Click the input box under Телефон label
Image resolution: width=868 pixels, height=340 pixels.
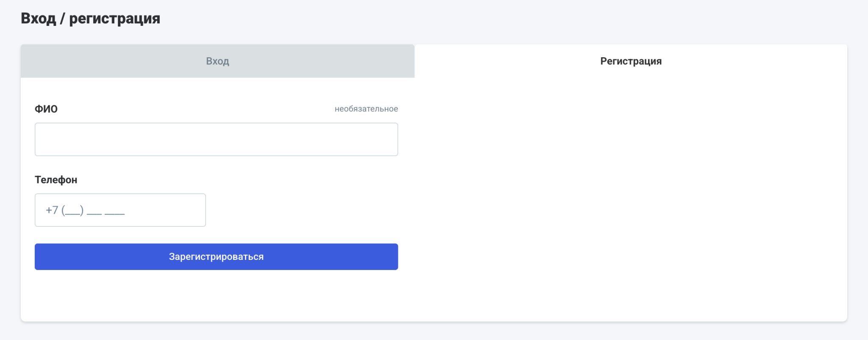[x=120, y=210]
